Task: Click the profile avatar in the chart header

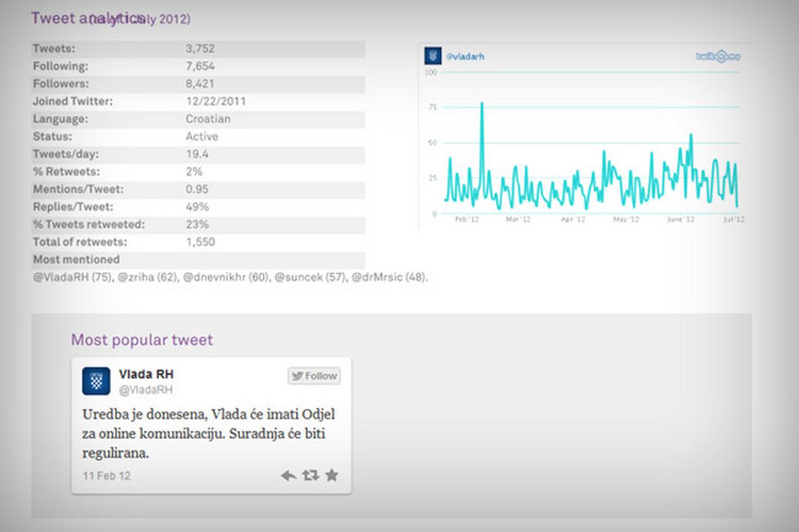Action: (433, 56)
